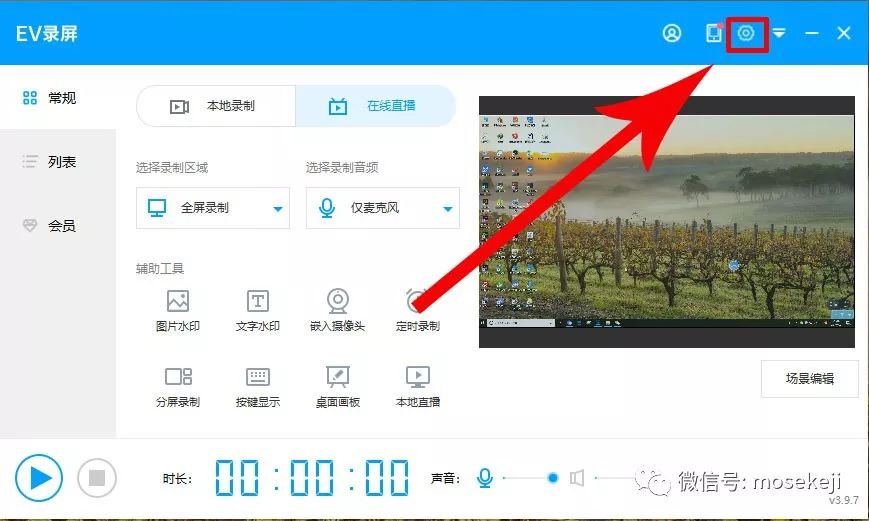Open the 分屏录制 split-screen tool

click(x=177, y=386)
